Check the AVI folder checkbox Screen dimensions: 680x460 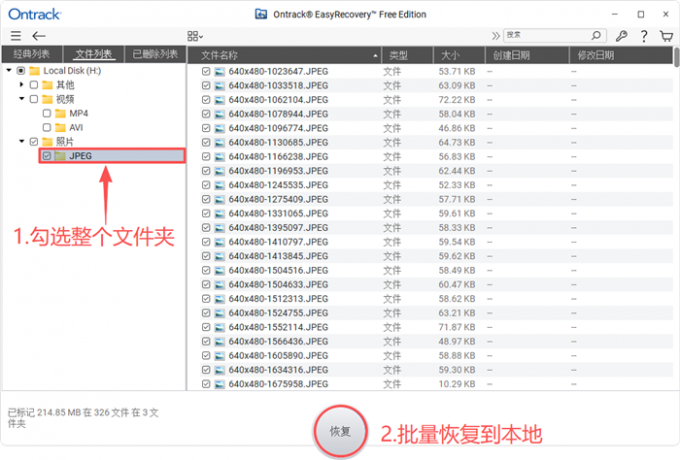[47, 127]
